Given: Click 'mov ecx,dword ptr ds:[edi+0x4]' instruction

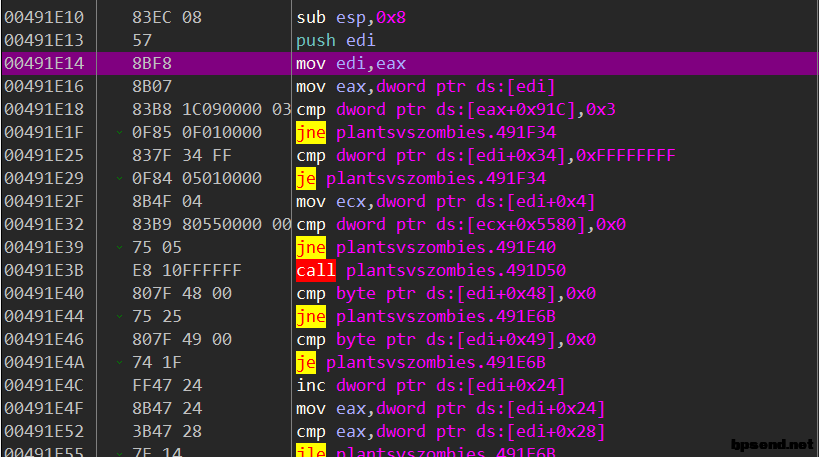Looking at the screenshot, I should 446,201.
